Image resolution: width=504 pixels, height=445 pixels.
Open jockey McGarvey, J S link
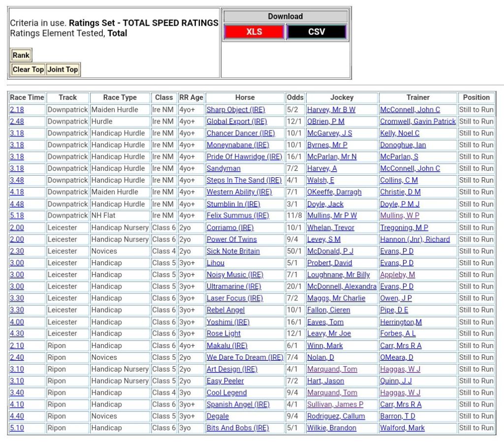click(329, 133)
